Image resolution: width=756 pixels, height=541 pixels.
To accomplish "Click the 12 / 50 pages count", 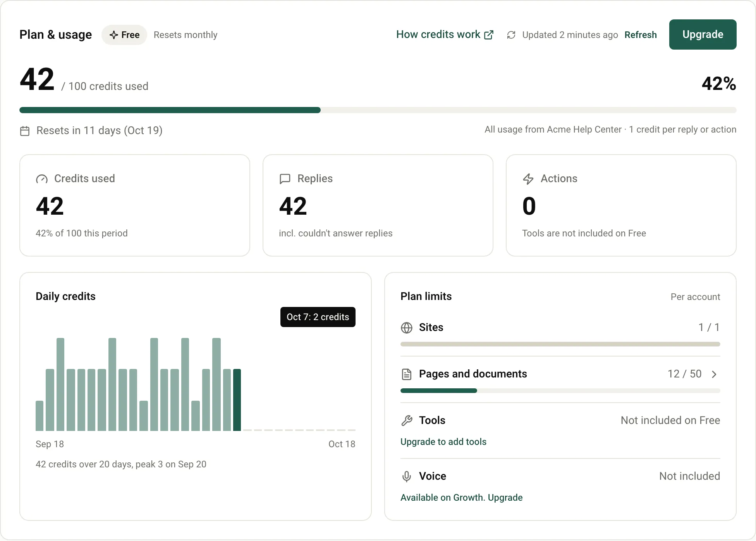I will pyautogui.click(x=684, y=374).
